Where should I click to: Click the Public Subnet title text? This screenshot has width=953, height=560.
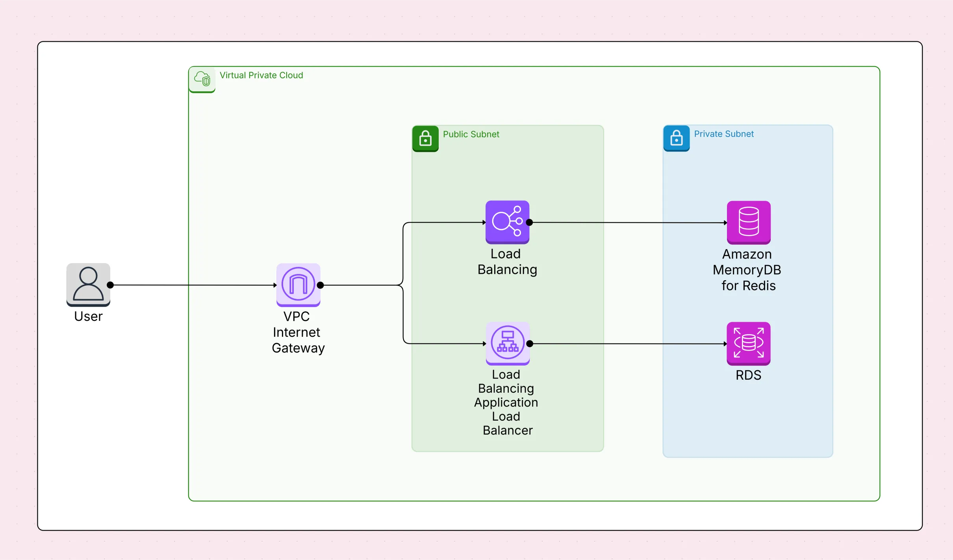click(x=471, y=134)
